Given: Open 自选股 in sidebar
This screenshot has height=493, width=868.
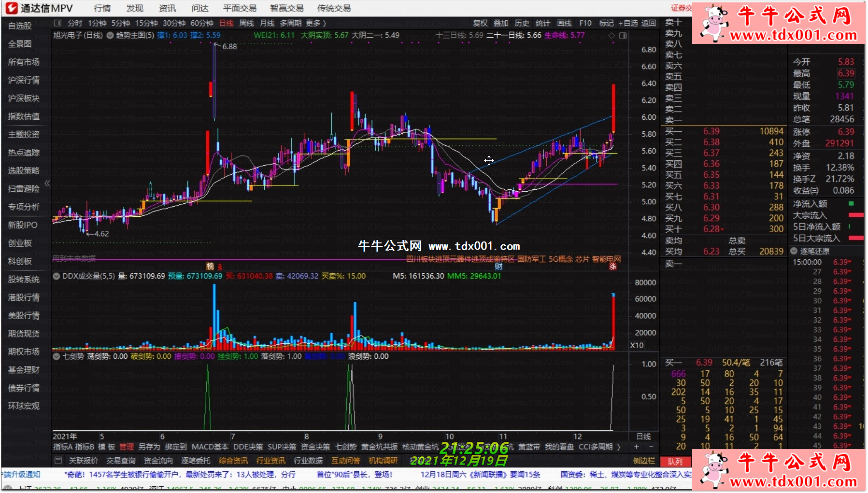Looking at the screenshot, I should (20, 26).
